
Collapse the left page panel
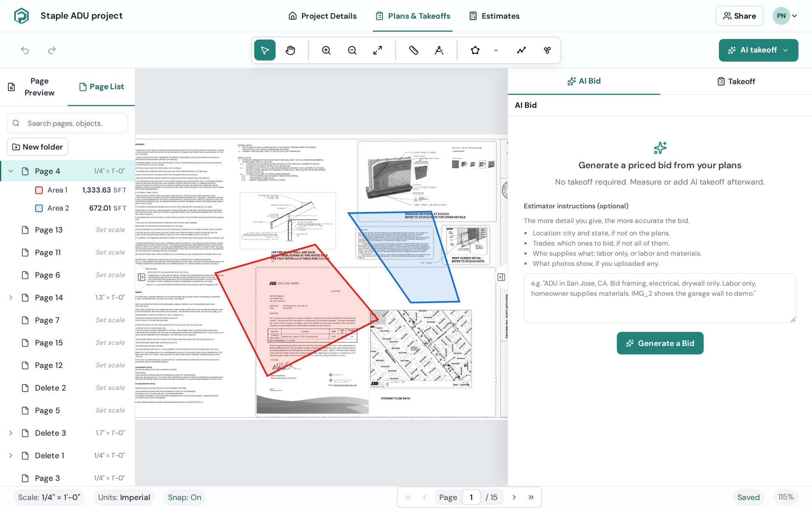pos(141,277)
